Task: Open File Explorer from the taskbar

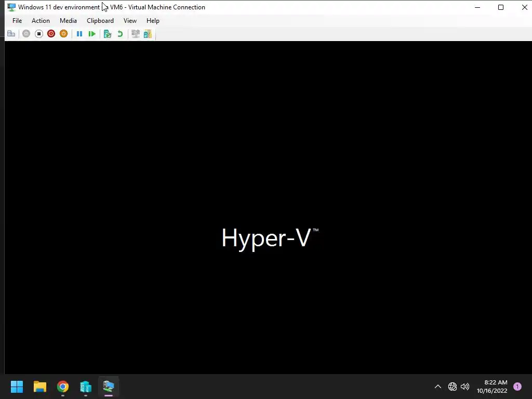Action: pyautogui.click(x=39, y=387)
